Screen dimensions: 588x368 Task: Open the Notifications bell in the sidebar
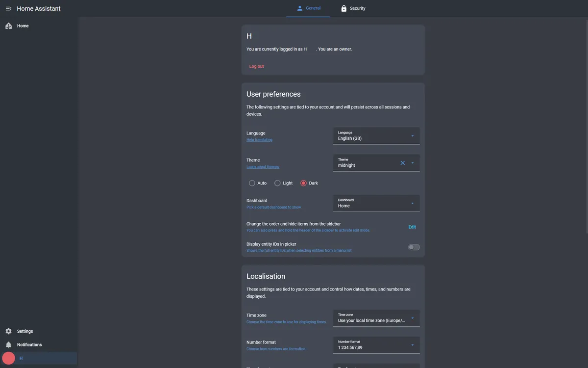coord(8,345)
